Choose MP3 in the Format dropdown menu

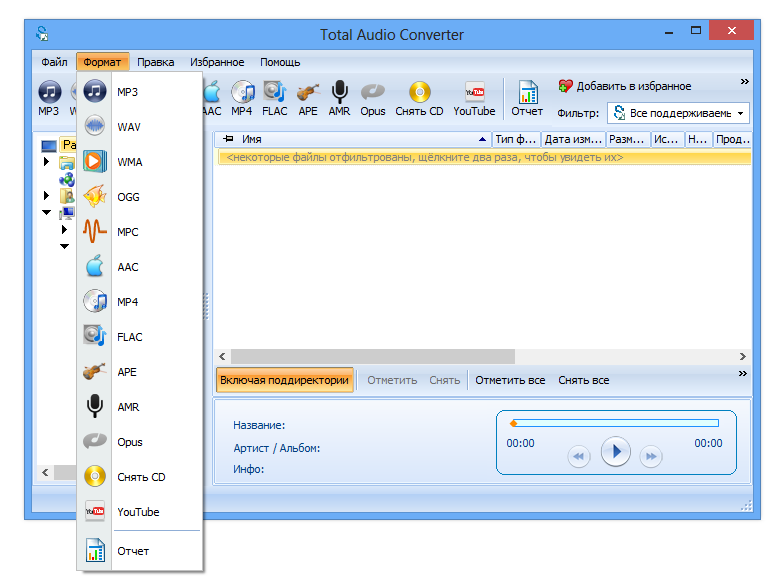[x=140, y=92]
